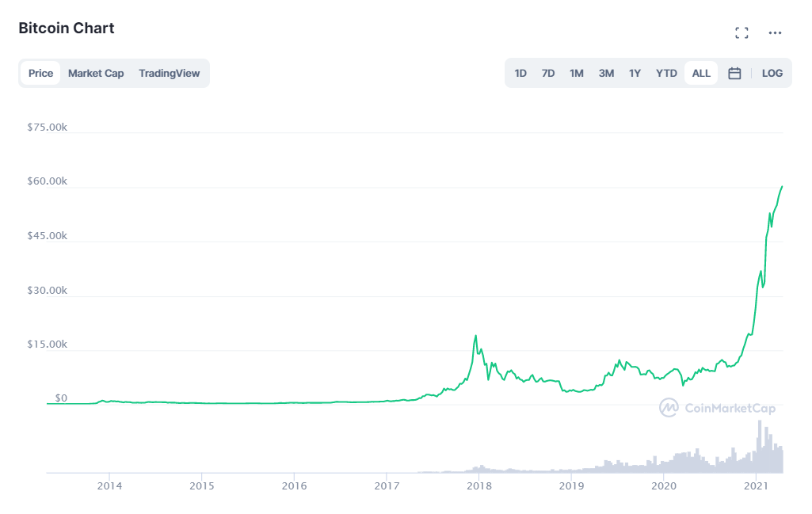This screenshot has height=514, width=812.
Task: Open the TradingView tab
Action: click(x=169, y=74)
